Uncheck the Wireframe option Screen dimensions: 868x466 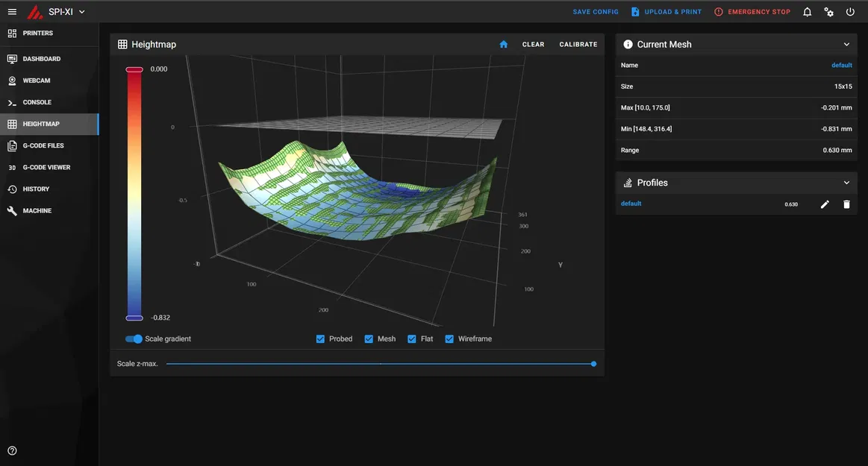click(x=449, y=338)
